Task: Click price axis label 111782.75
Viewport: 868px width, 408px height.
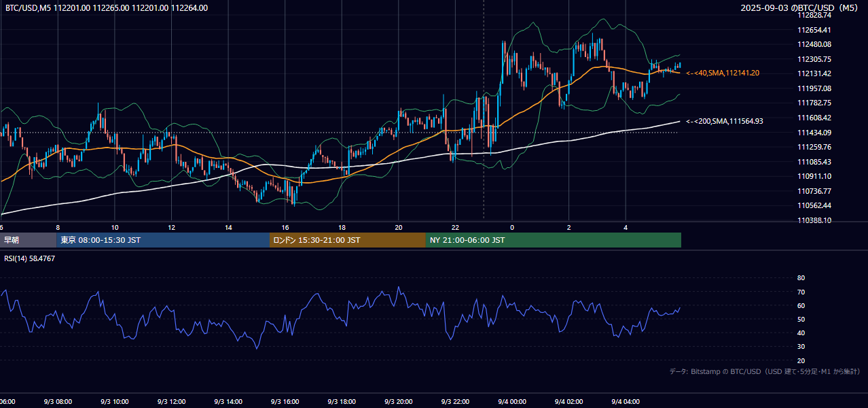Action: pyautogui.click(x=814, y=103)
